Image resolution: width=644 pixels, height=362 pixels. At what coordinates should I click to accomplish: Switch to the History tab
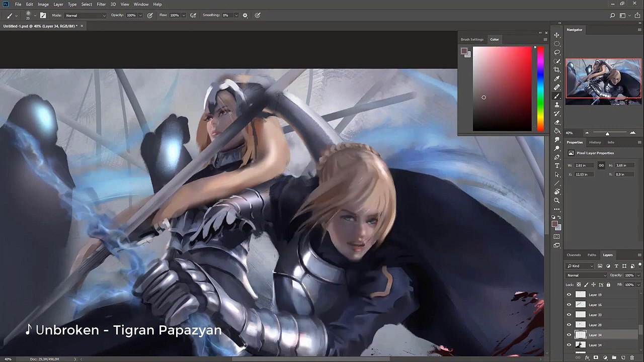pos(595,142)
